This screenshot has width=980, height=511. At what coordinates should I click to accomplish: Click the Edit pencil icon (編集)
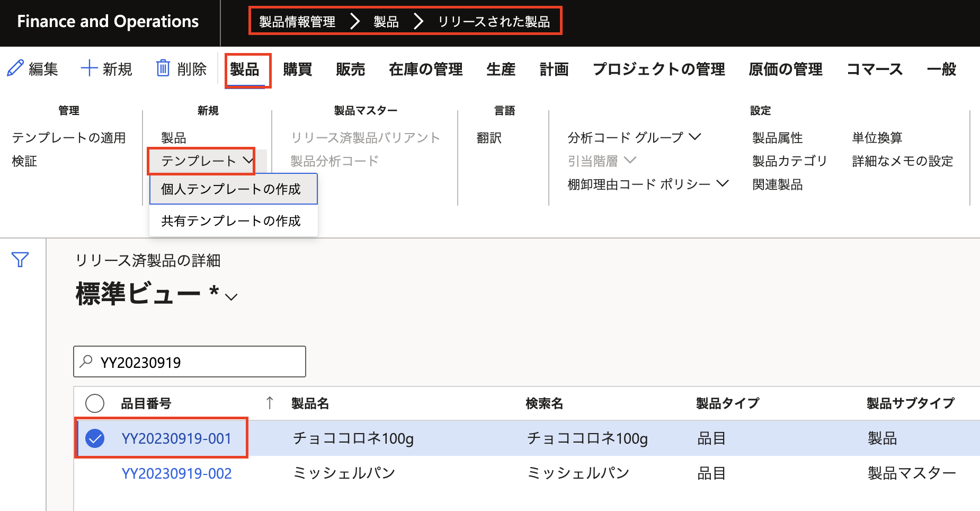pyautogui.click(x=15, y=68)
